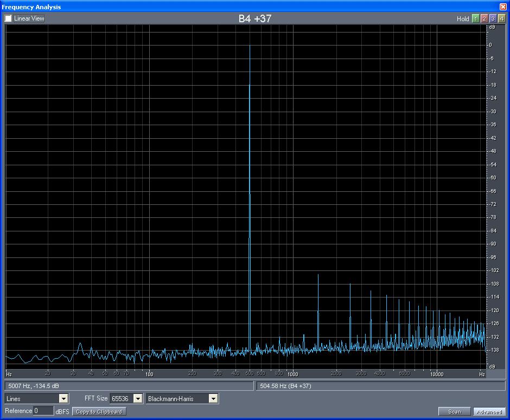The image size is (510, 420).
Task: Click the -138 dB scale label
Action: click(x=494, y=350)
